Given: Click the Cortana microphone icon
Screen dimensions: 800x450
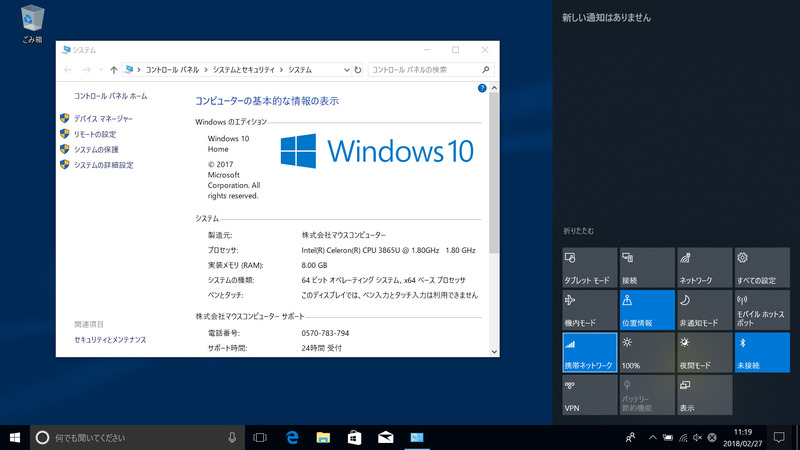Looking at the screenshot, I should 232,437.
